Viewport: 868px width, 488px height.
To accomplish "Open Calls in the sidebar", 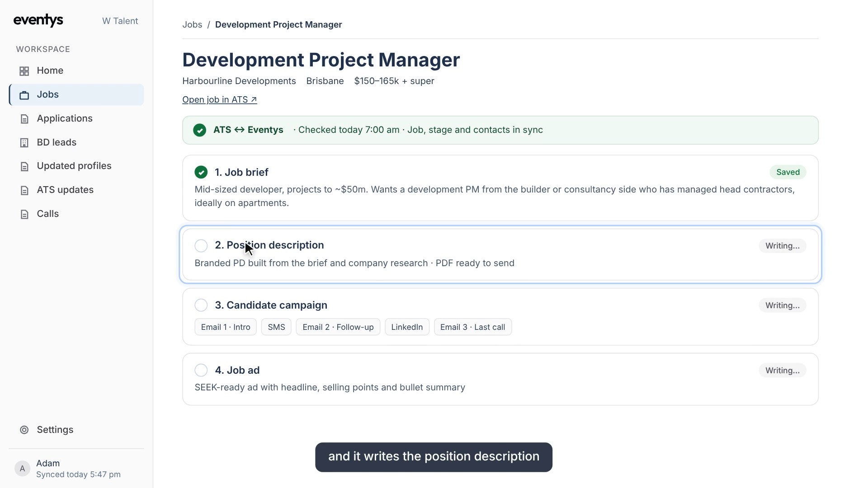I will click(x=76, y=214).
